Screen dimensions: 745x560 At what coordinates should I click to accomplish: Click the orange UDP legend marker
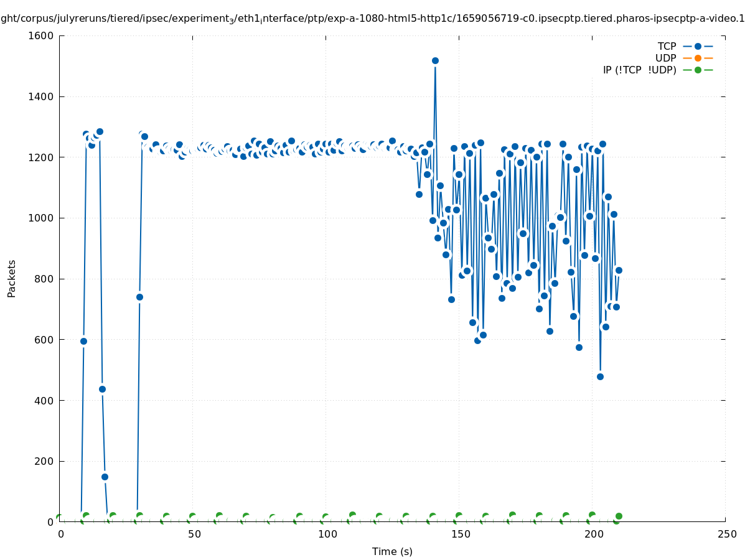coord(698,58)
